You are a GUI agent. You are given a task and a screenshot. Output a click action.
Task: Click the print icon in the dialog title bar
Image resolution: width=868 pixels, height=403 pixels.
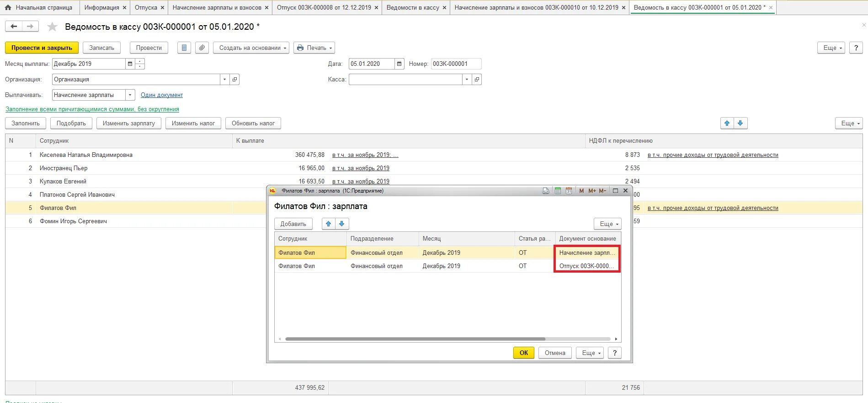pos(546,191)
